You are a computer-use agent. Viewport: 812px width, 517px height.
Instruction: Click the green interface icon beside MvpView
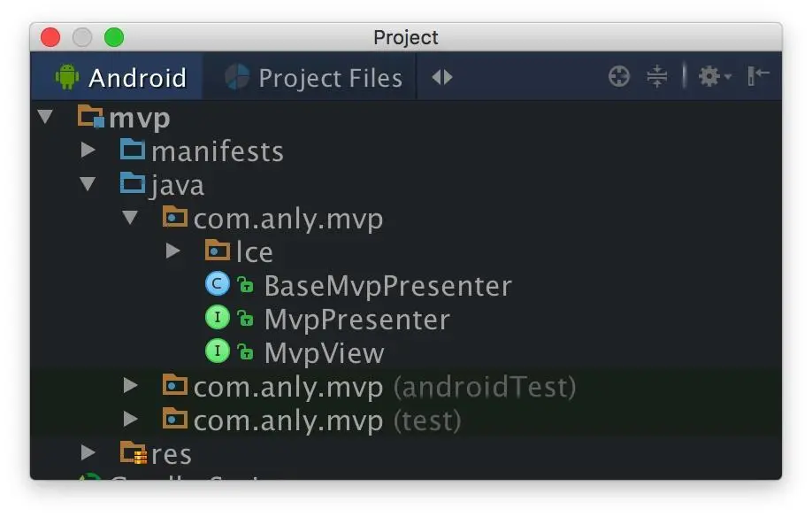coord(217,351)
